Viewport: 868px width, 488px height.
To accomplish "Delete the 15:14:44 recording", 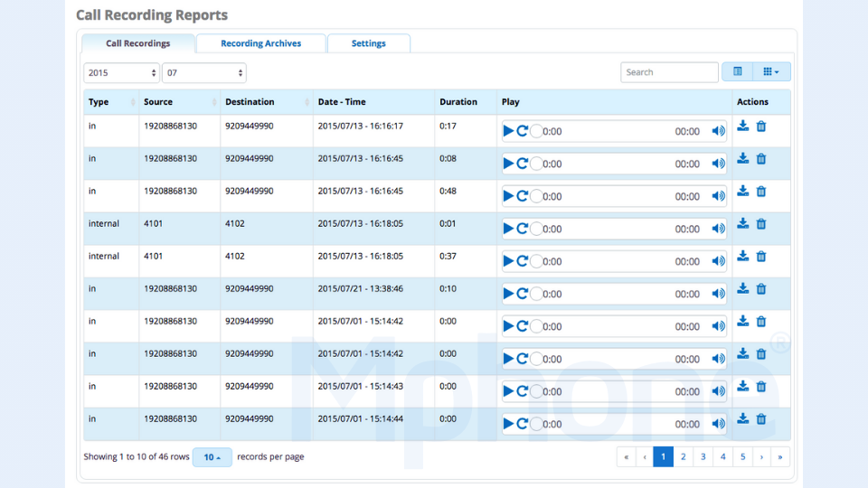I will point(761,418).
